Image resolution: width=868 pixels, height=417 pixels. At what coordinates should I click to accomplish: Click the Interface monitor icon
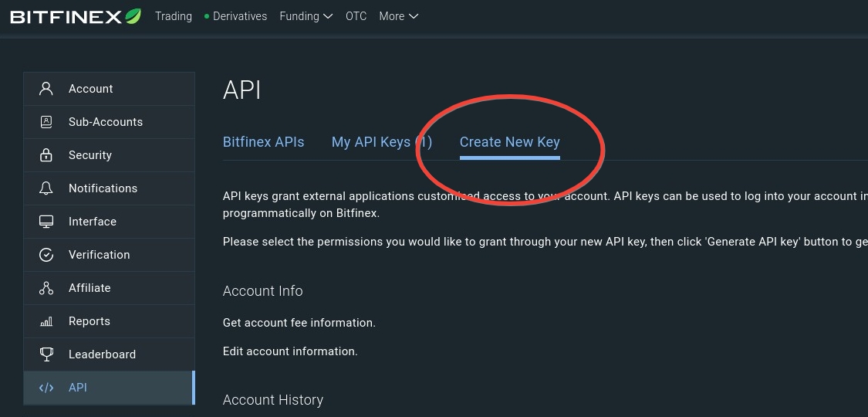click(x=46, y=222)
